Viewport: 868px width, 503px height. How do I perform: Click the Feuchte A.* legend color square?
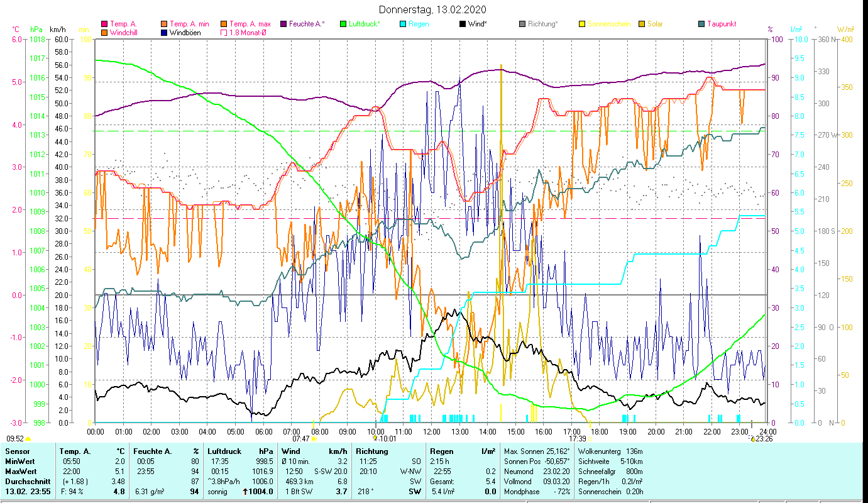pos(284,24)
